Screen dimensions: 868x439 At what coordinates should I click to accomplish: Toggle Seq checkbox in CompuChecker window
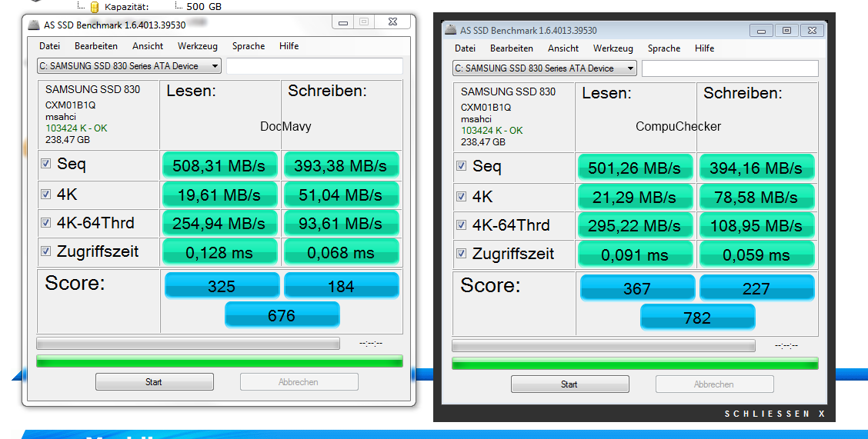pos(461,166)
